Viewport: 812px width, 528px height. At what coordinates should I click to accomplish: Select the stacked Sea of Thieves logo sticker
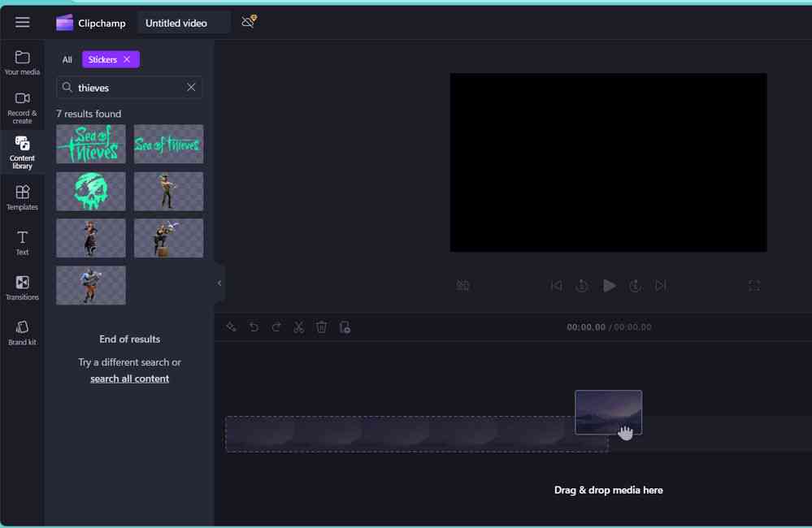point(90,144)
